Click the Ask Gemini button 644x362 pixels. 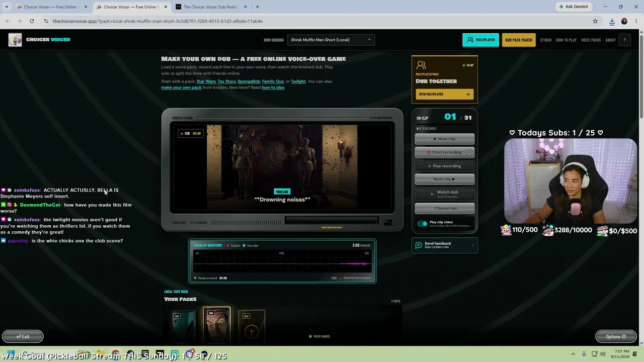click(574, 7)
